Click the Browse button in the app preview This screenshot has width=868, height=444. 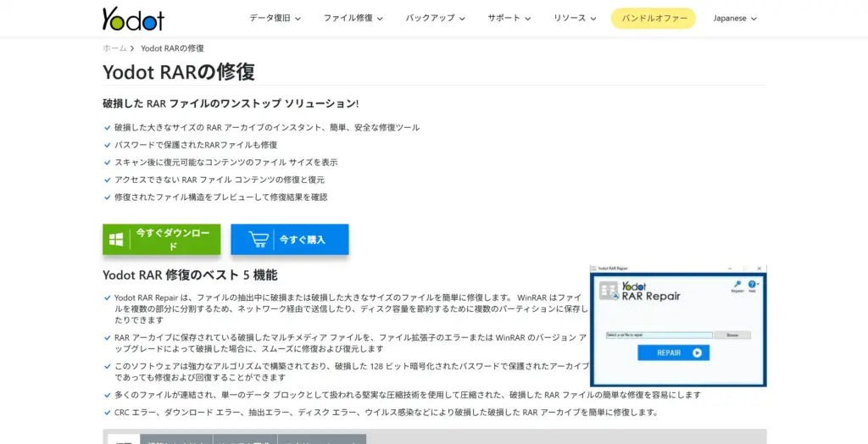[732, 335]
